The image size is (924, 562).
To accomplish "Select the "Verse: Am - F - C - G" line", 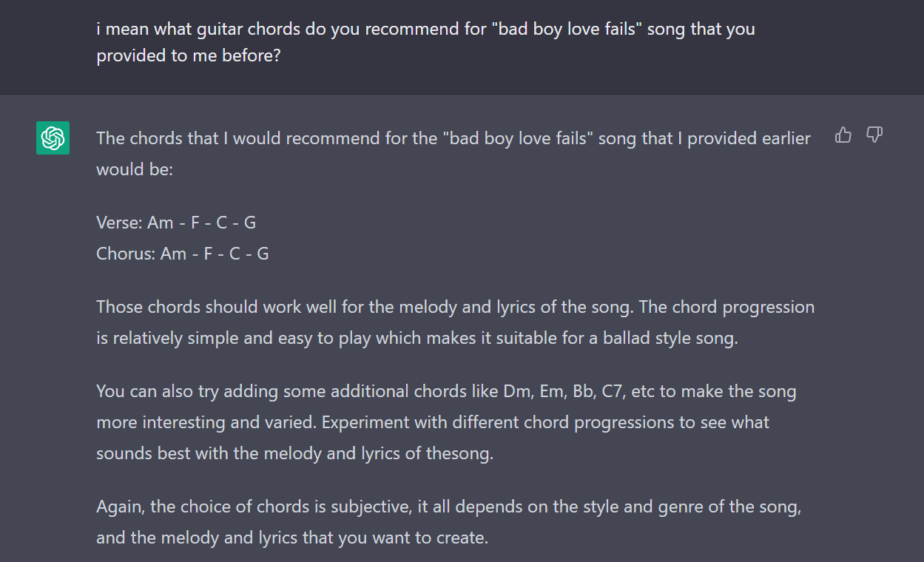I will click(x=176, y=223).
